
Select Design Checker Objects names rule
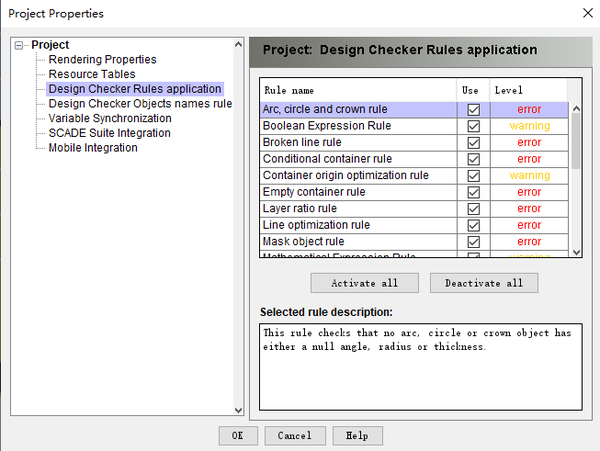pyautogui.click(x=139, y=103)
